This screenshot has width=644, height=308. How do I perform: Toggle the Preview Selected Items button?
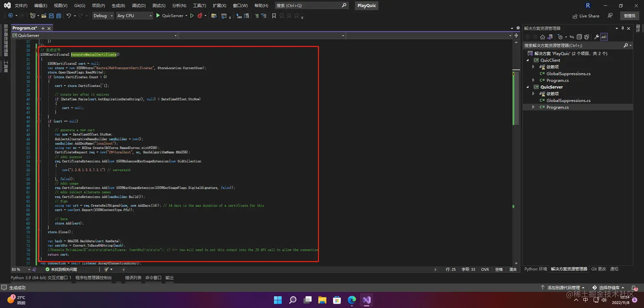[604, 37]
